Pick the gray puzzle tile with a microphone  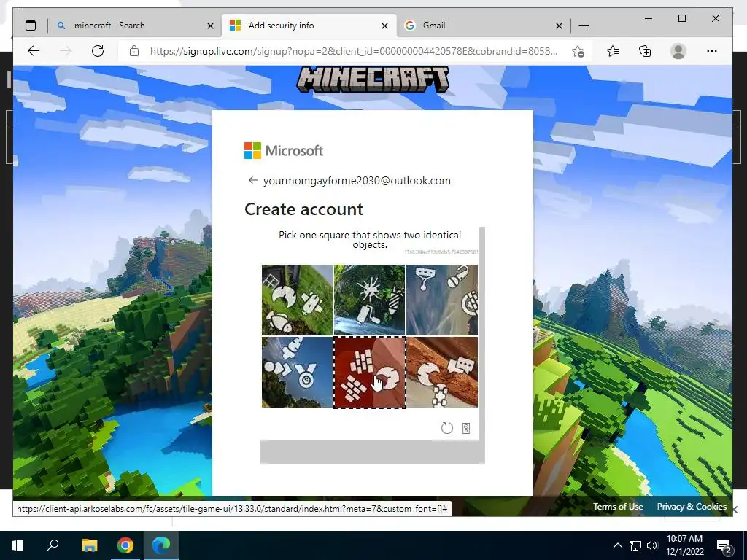[x=441, y=300]
